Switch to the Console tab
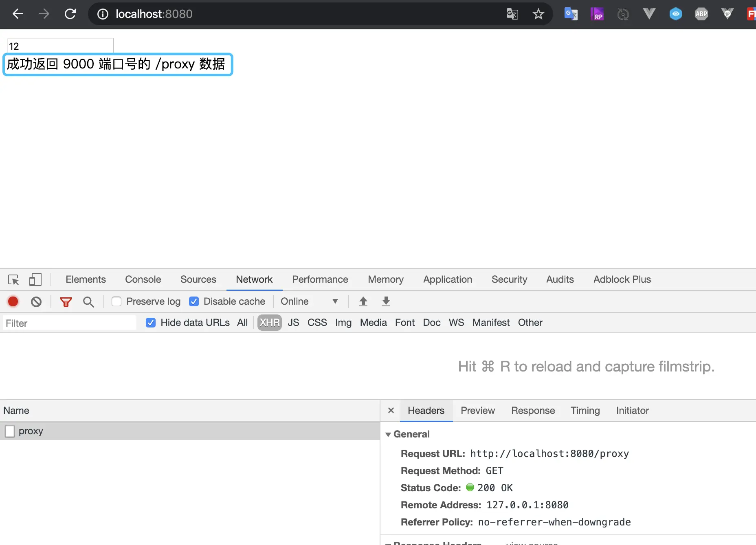Screen dimensions: 756x545 point(143,279)
